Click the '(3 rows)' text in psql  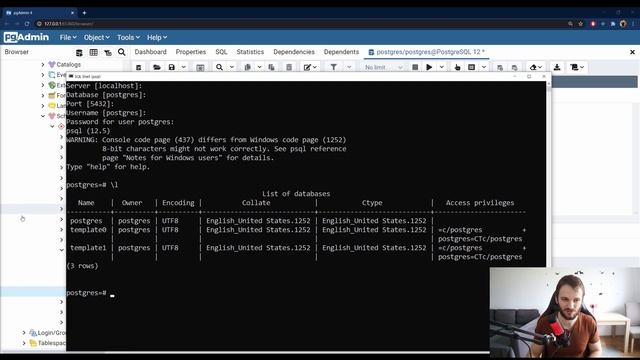[82, 266]
